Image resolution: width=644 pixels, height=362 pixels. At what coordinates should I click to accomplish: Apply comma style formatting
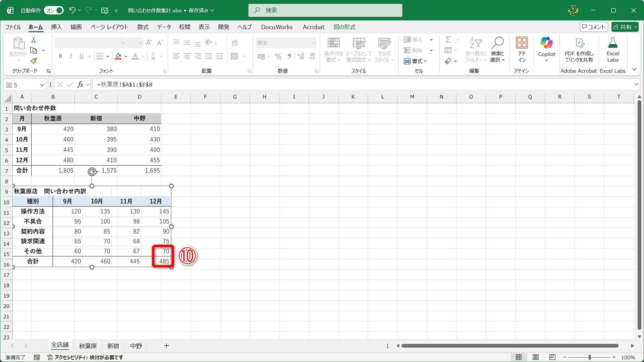click(x=289, y=56)
